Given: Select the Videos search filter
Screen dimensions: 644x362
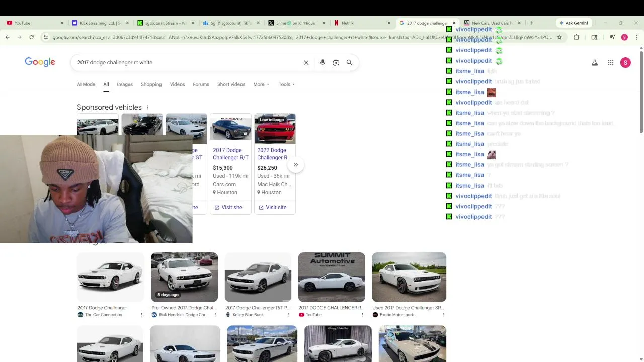Looking at the screenshot, I should tap(177, 84).
